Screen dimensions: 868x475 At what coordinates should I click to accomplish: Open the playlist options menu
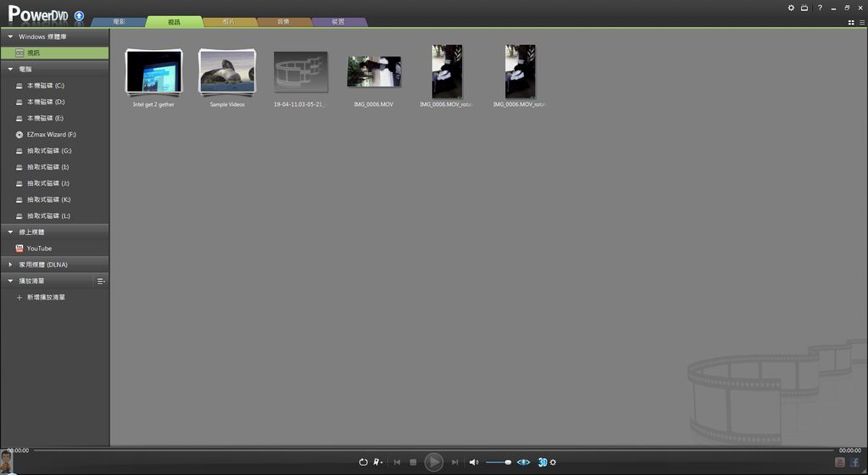point(101,282)
